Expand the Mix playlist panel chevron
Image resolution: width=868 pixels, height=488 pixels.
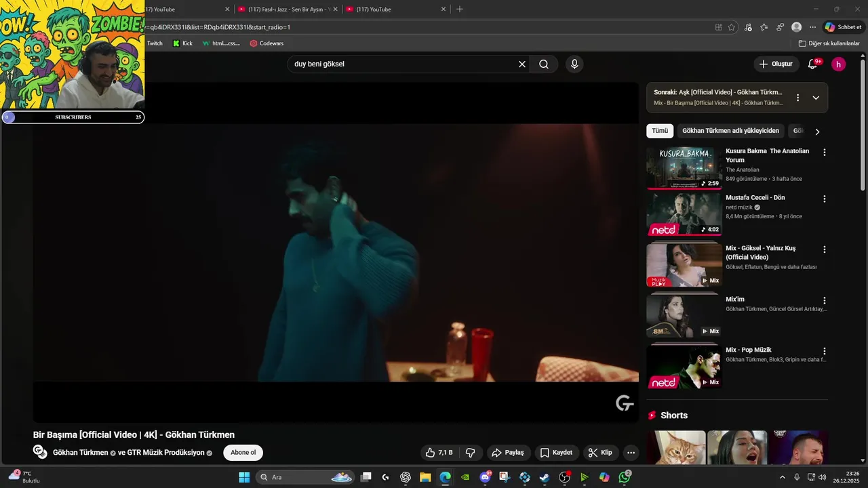tap(816, 98)
